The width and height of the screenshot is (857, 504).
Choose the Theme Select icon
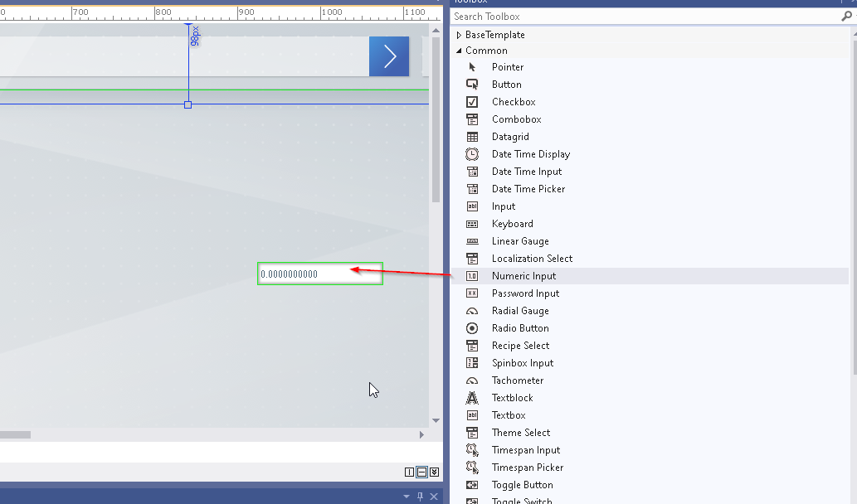472,433
